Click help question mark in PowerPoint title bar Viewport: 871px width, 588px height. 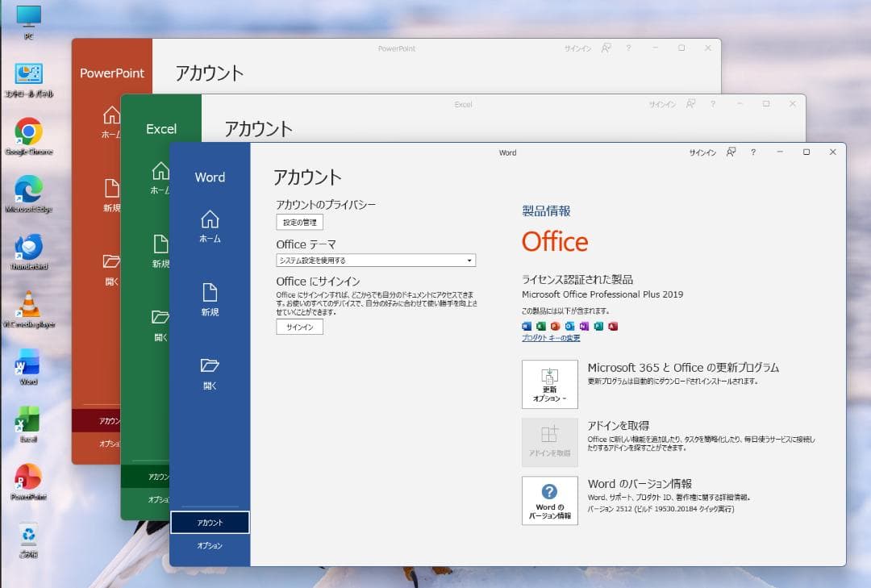coord(628,48)
